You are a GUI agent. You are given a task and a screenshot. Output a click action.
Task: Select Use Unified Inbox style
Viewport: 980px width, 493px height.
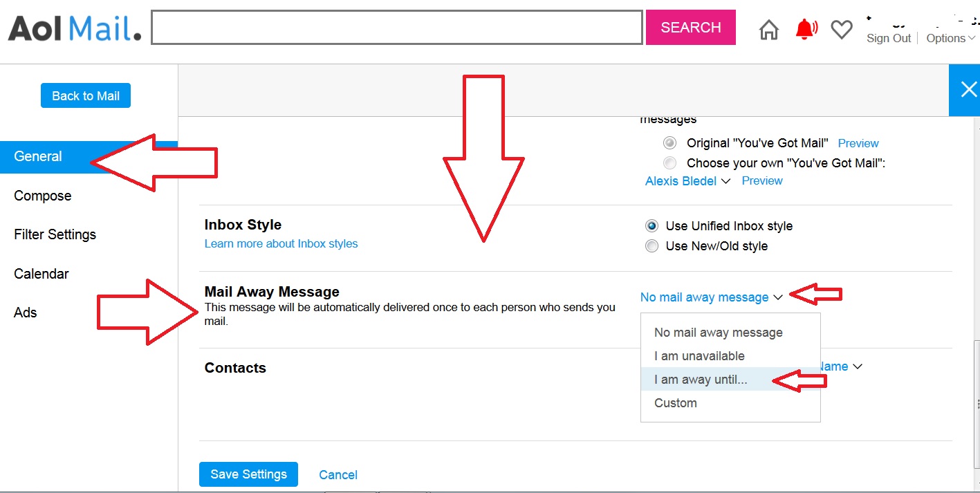(x=651, y=226)
